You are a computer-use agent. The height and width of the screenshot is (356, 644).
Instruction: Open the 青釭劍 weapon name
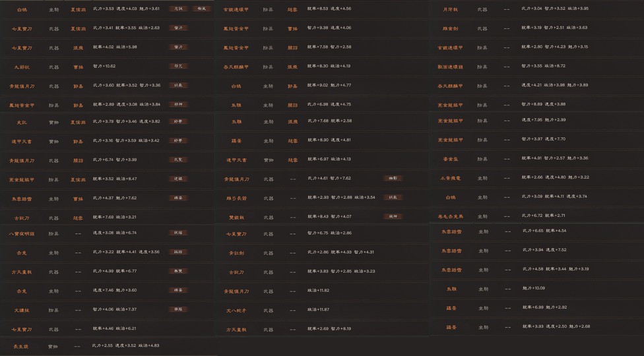click(236, 253)
